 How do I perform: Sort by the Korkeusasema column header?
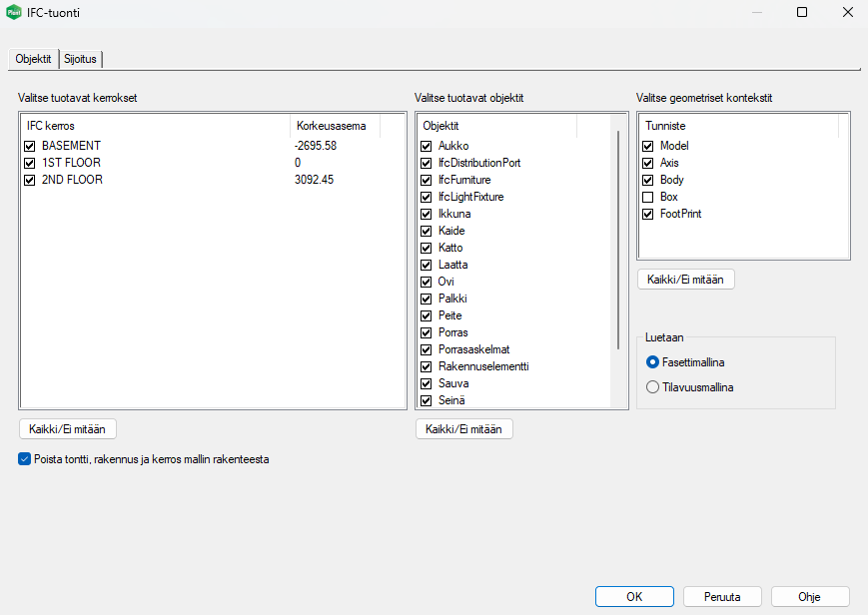[332, 126]
